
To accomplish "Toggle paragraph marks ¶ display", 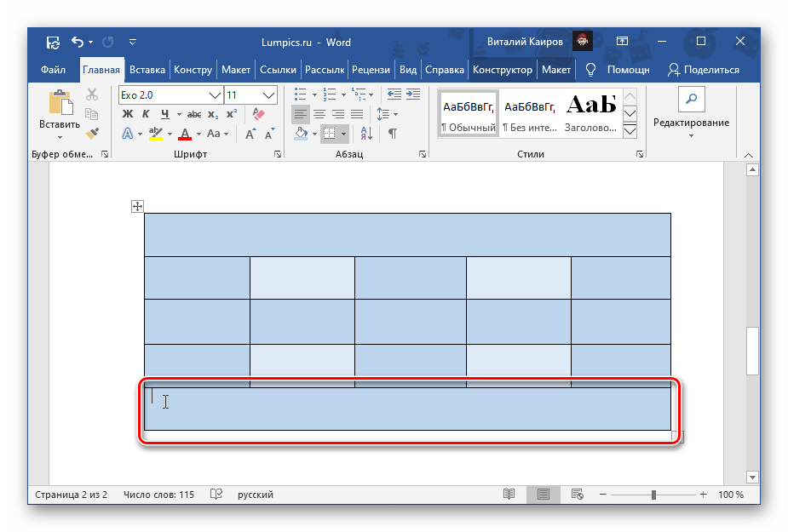I will (x=393, y=134).
